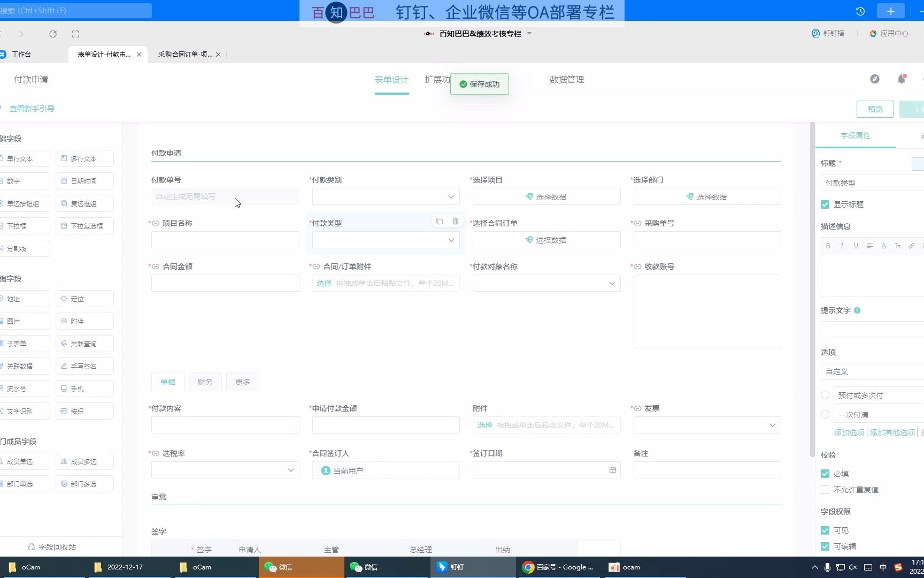Switch to the 单据 tab

coord(168,382)
